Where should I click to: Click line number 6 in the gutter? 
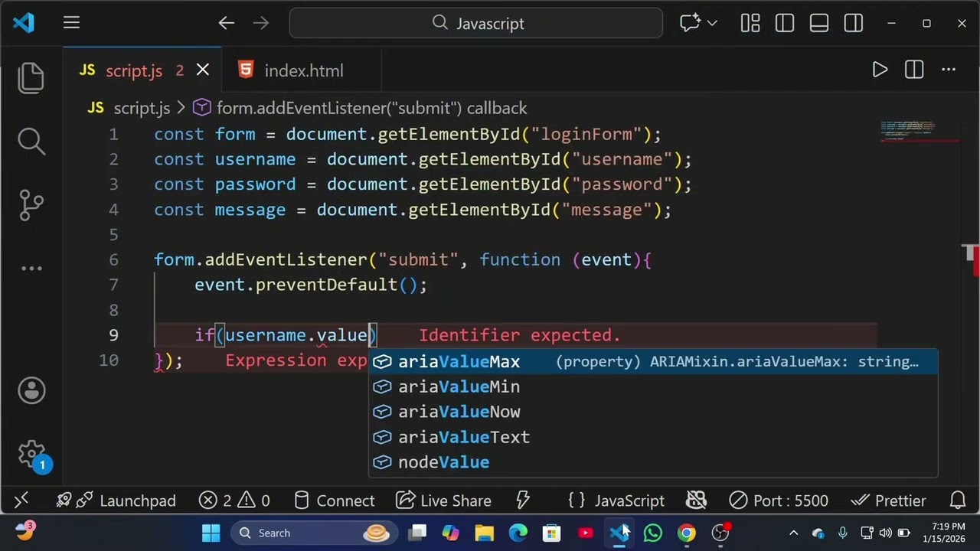pyautogui.click(x=113, y=259)
